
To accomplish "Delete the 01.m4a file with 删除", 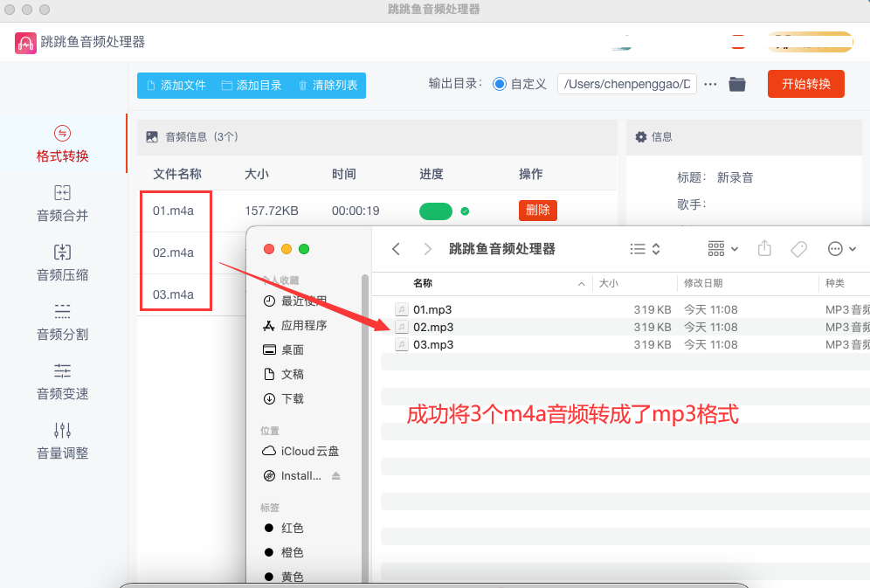I will click(x=537, y=211).
